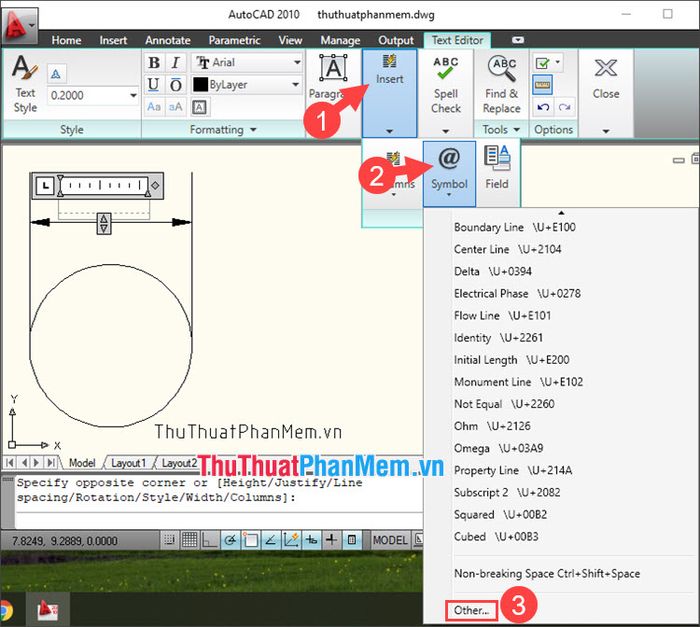Toggle italic text formatting
The width and height of the screenshot is (700, 627).
point(176,62)
